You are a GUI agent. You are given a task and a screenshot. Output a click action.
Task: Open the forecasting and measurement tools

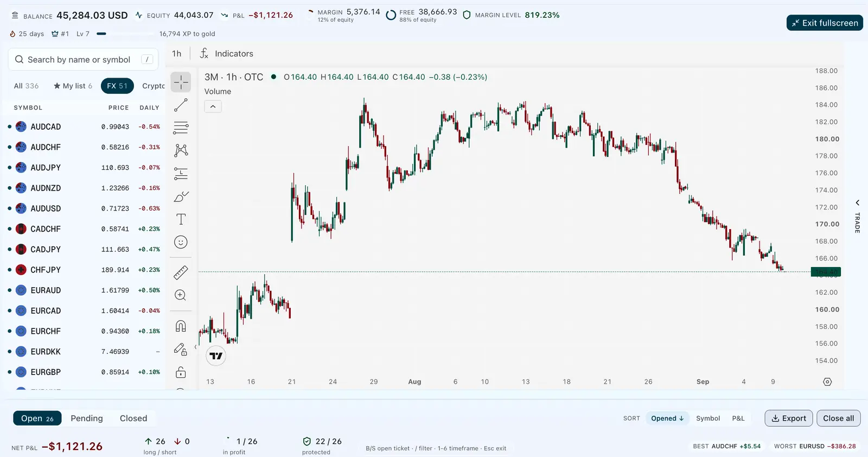tap(181, 174)
